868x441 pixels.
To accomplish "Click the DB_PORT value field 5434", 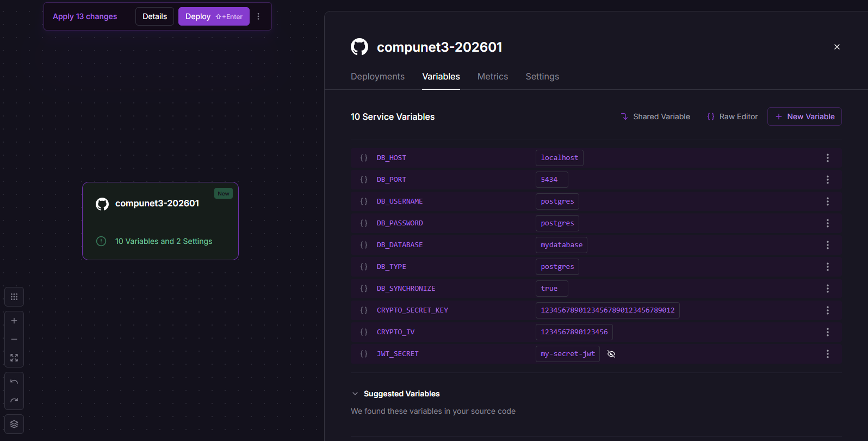I will [551, 180].
